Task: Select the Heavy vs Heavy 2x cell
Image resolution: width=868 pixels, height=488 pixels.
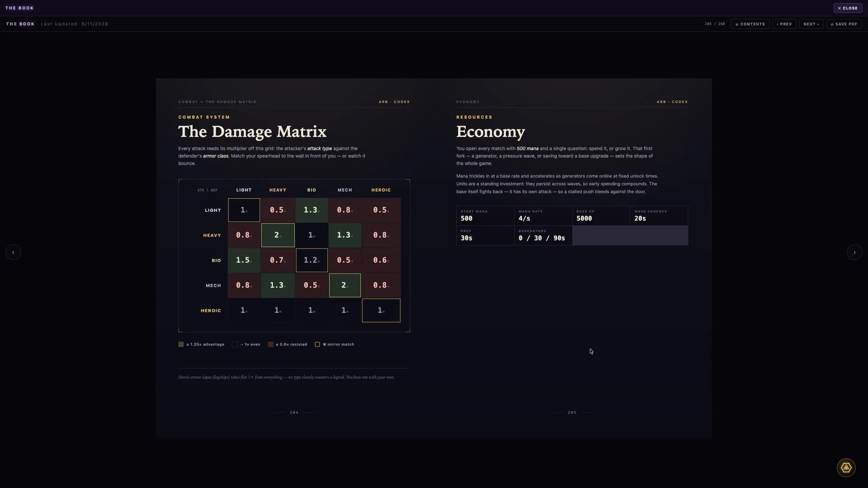Action: coord(278,235)
